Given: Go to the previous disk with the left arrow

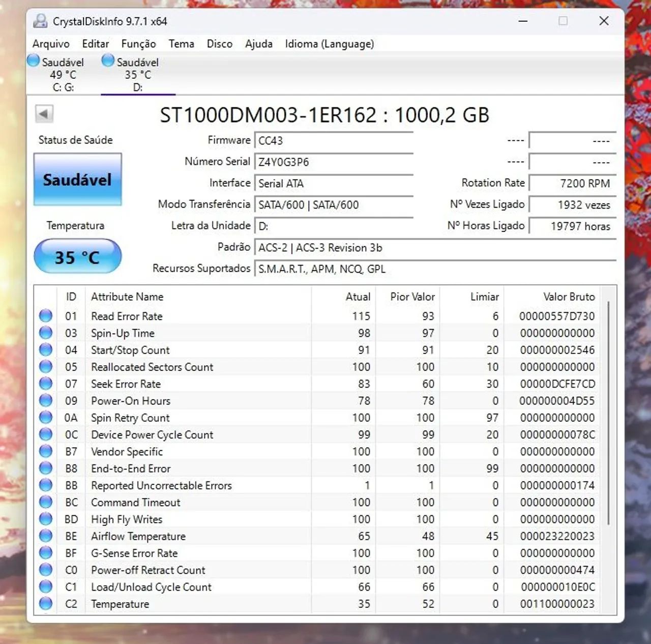Looking at the screenshot, I should click(44, 113).
